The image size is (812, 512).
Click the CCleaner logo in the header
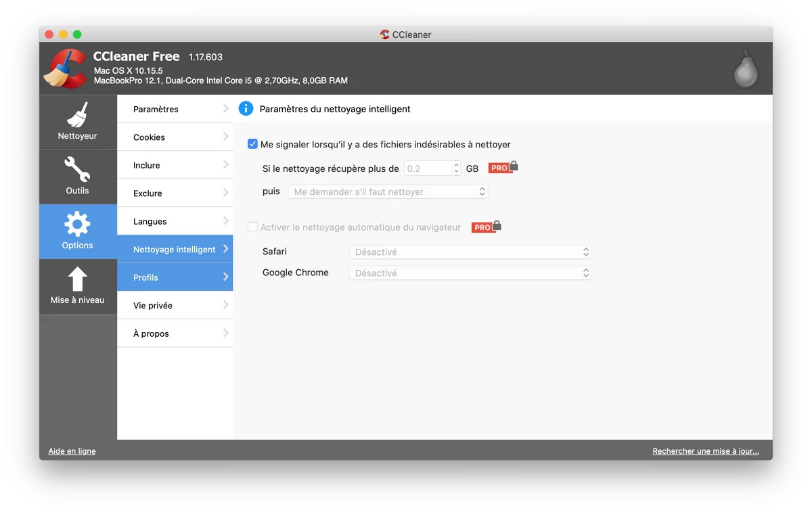pos(66,68)
